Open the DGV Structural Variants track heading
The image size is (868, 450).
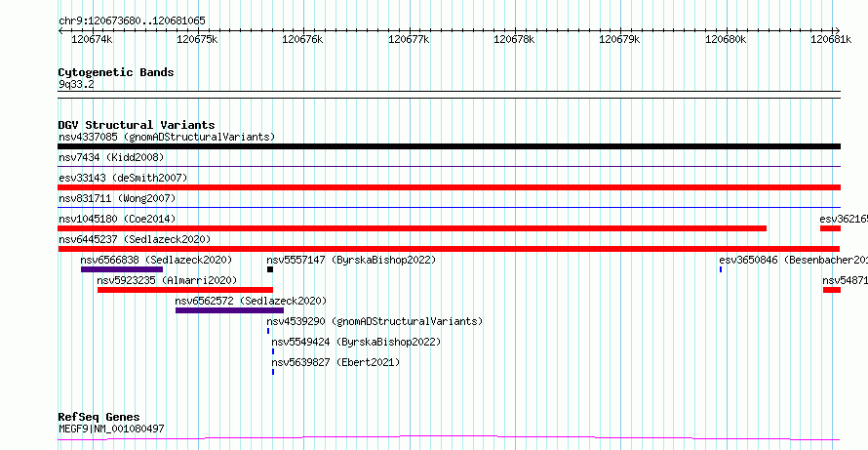click(x=137, y=125)
